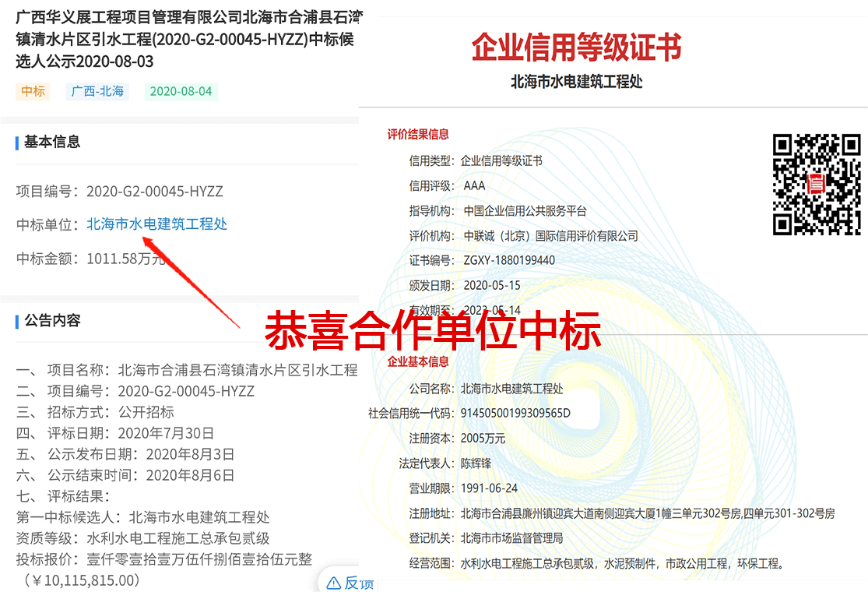Select the 二、项目编号 line in 公告内容
The image size is (868, 592).
pyautogui.click(x=135, y=391)
